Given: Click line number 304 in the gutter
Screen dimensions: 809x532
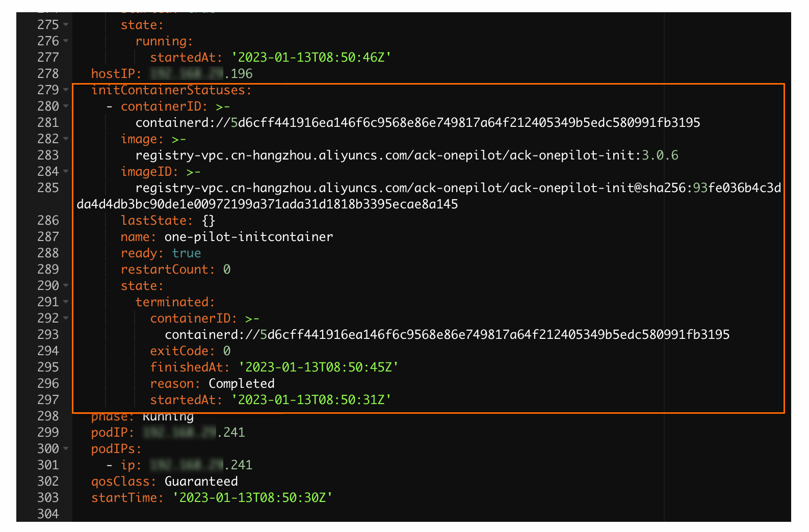Looking at the screenshot, I should pos(48,514).
